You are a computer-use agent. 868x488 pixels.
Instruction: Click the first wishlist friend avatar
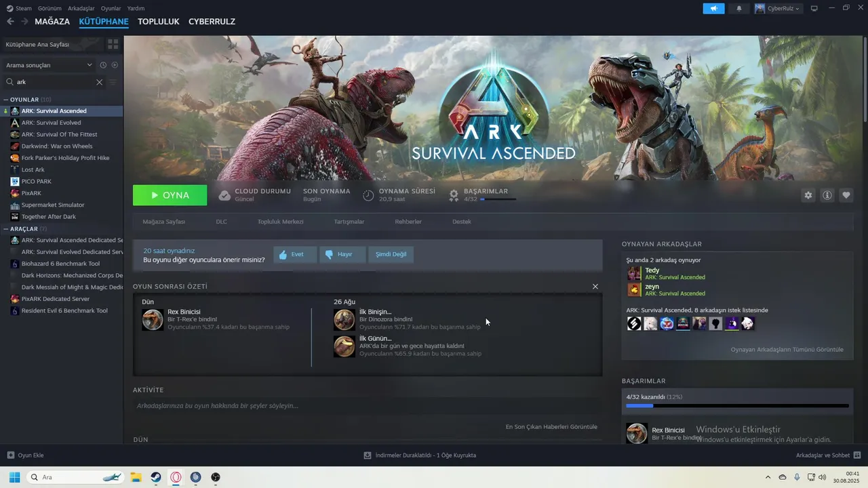coord(634,323)
